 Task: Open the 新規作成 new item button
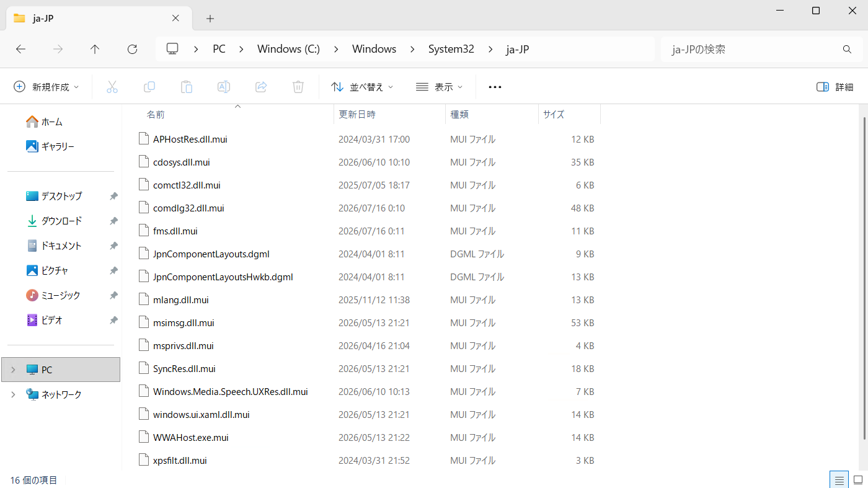coord(46,87)
